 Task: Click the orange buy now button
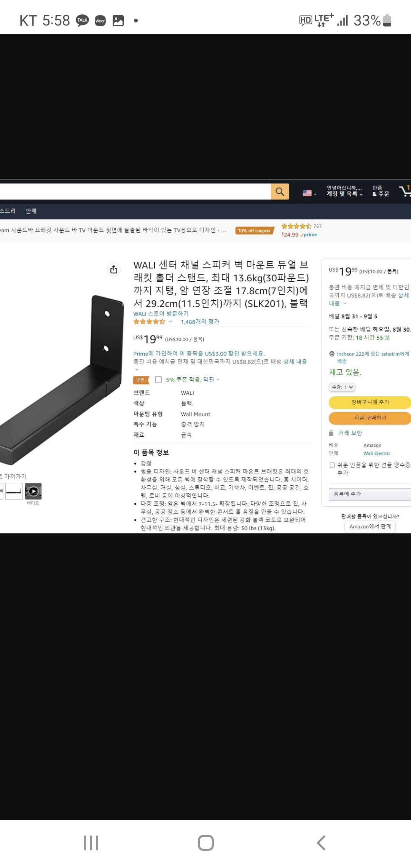pos(370,418)
